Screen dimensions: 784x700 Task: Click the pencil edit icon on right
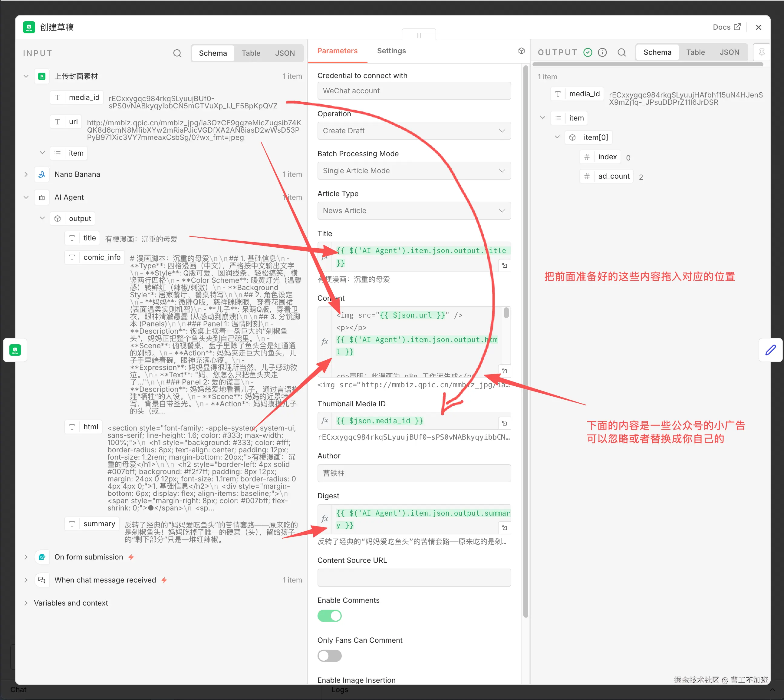point(770,350)
